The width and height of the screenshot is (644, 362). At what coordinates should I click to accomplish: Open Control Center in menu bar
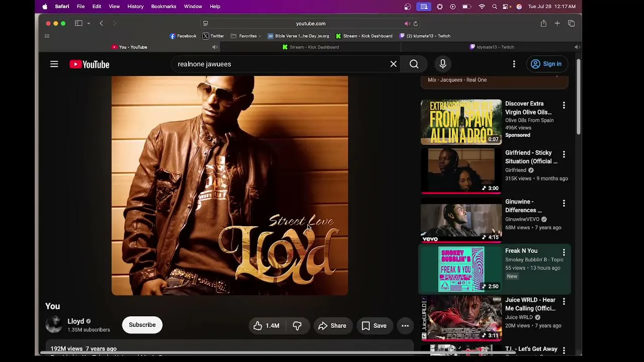click(x=506, y=7)
